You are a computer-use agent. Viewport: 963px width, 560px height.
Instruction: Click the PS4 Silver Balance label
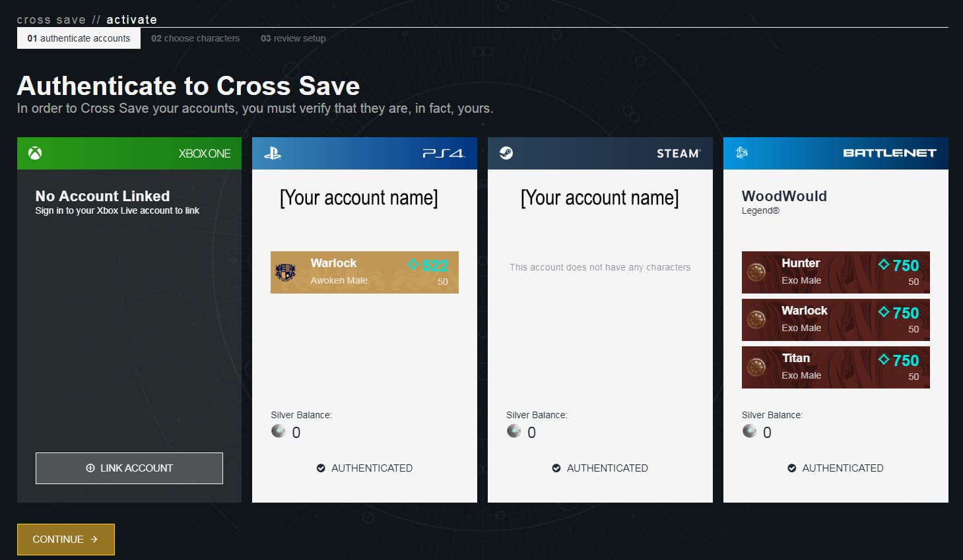click(301, 415)
